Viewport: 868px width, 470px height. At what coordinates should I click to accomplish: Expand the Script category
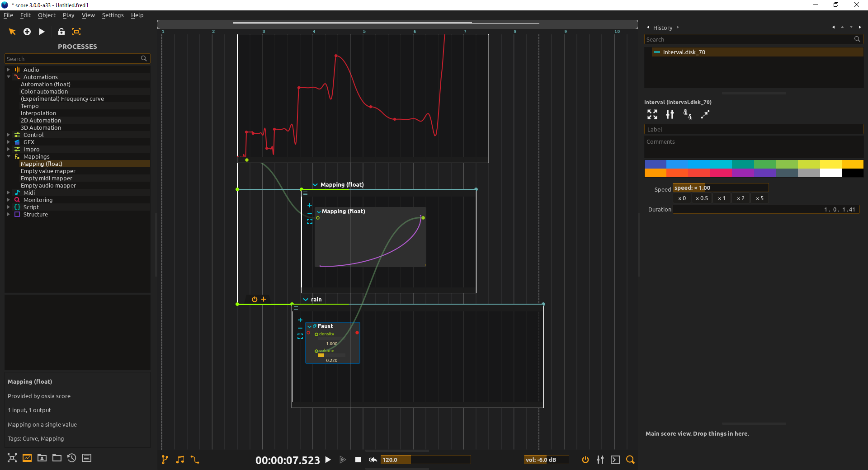9,207
